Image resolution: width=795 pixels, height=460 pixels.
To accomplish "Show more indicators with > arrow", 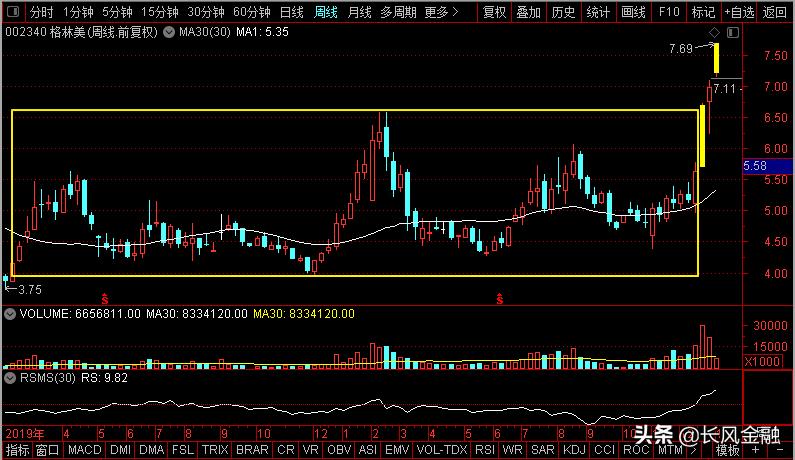I will (x=693, y=450).
